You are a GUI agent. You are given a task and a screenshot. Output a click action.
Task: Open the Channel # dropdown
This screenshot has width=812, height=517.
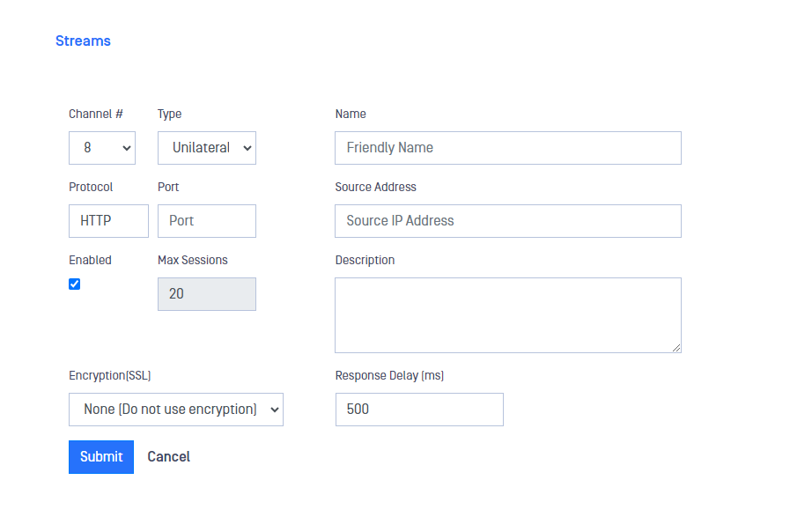[x=102, y=148]
